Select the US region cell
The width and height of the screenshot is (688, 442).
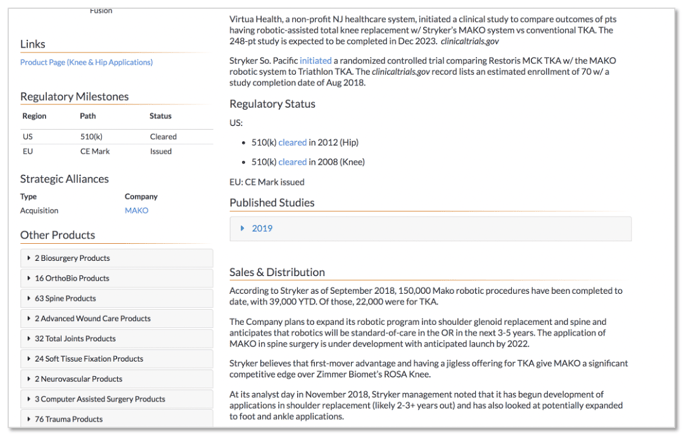[28, 137]
